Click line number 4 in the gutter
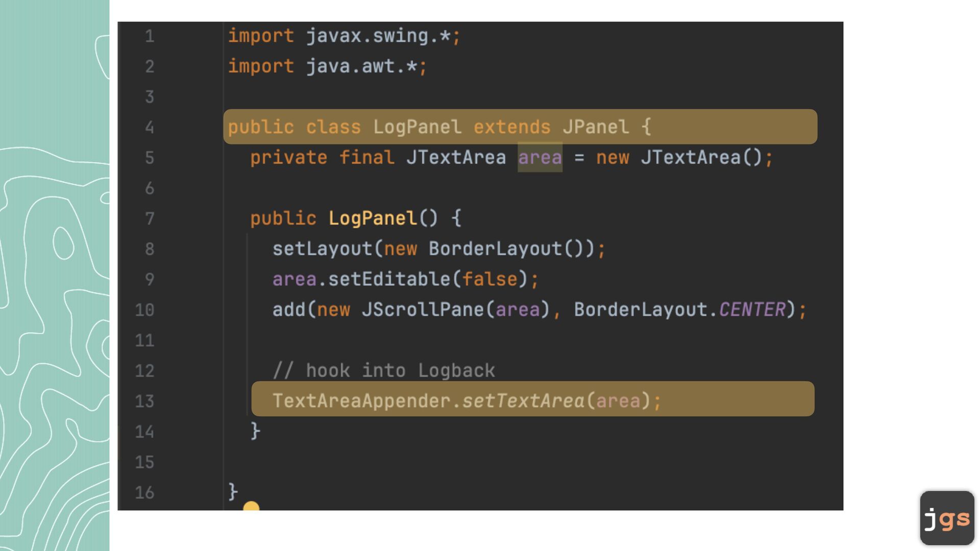The height and width of the screenshot is (551, 980). (x=149, y=127)
